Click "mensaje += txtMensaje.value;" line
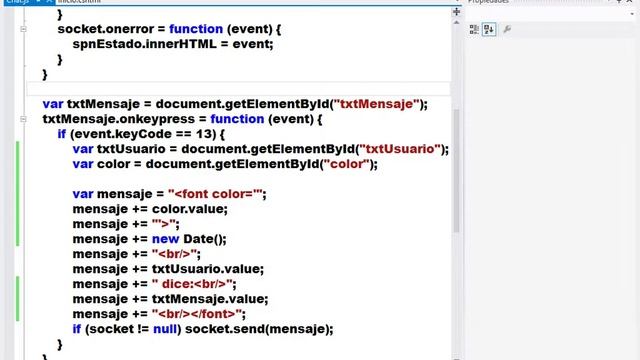 point(170,299)
